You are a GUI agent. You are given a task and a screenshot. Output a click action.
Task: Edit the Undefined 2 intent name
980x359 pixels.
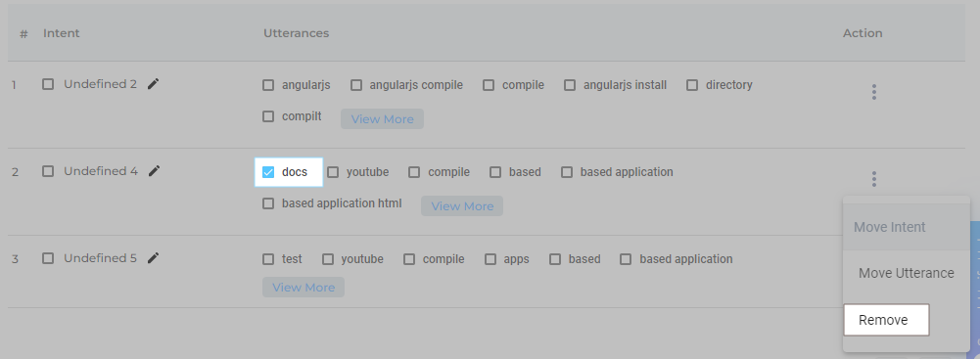153,84
